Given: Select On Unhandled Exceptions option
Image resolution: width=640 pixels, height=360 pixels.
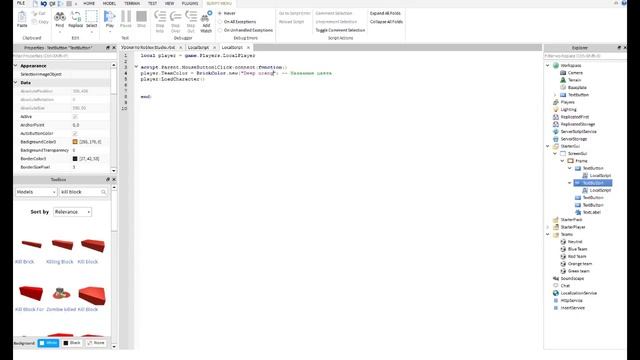Looking at the screenshot, I should click(x=220, y=30).
